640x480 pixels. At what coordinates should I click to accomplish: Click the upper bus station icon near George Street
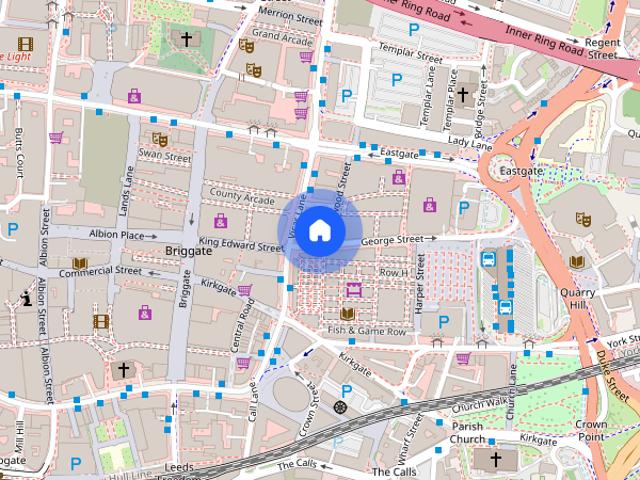pyautogui.click(x=489, y=259)
